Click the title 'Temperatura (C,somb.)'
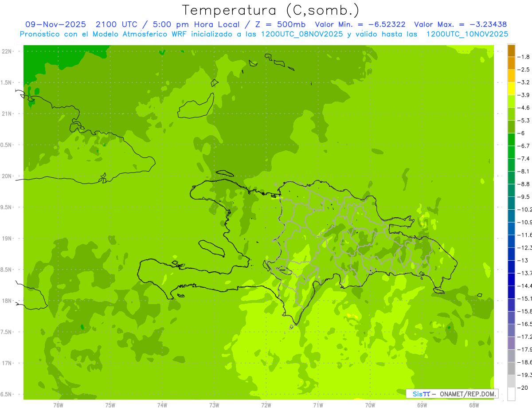The width and height of the screenshot is (532, 411). coord(271,10)
